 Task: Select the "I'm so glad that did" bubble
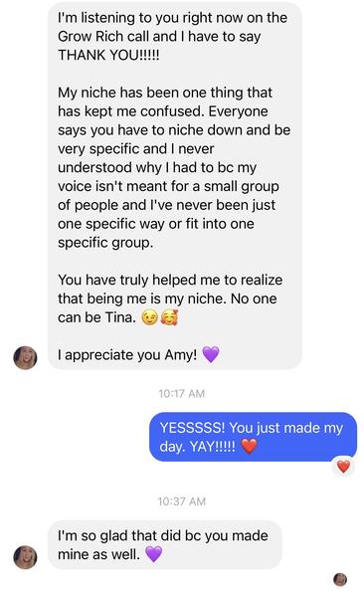pyautogui.click(x=165, y=544)
